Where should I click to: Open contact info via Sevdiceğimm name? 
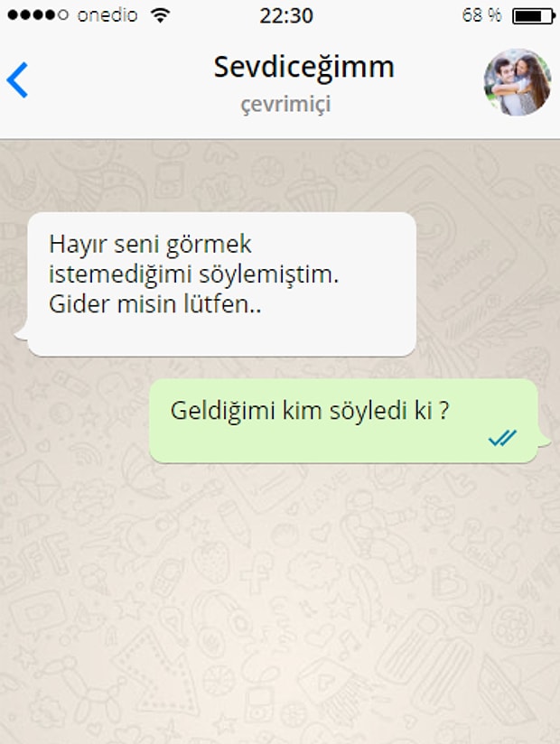pyautogui.click(x=303, y=67)
